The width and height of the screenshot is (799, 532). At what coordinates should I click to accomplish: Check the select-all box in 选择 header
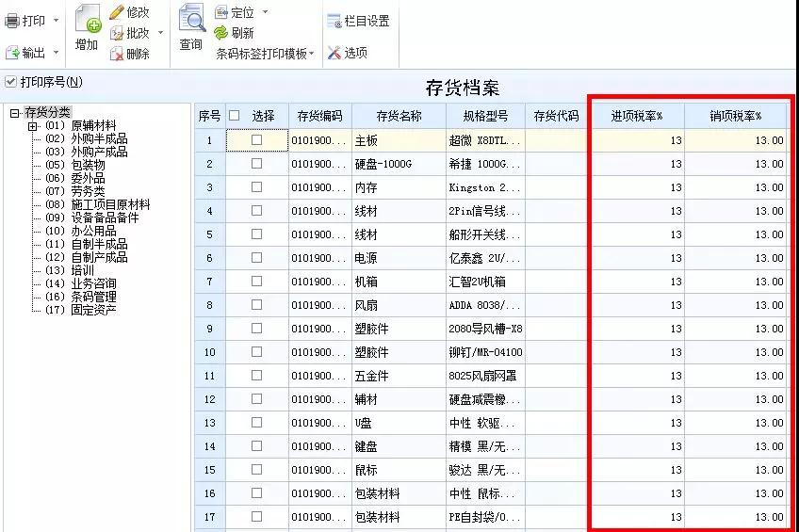point(235,116)
